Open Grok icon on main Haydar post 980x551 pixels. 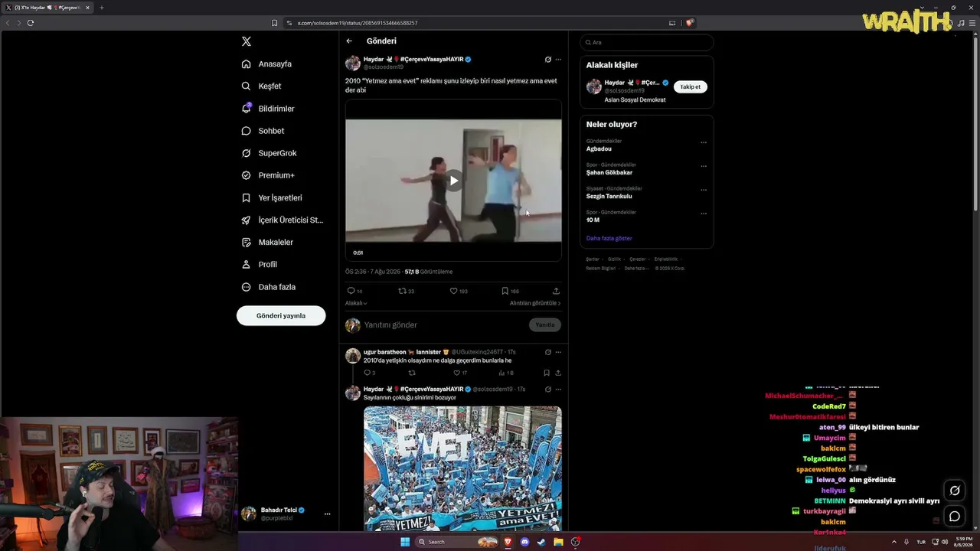[547, 59]
